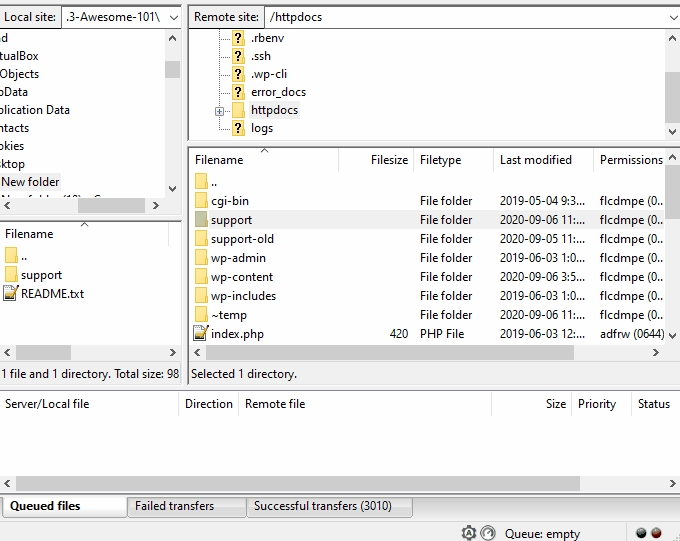This screenshot has height=541, width=680.
Task: Click the wp-admin folder icon
Action: click(201, 258)
